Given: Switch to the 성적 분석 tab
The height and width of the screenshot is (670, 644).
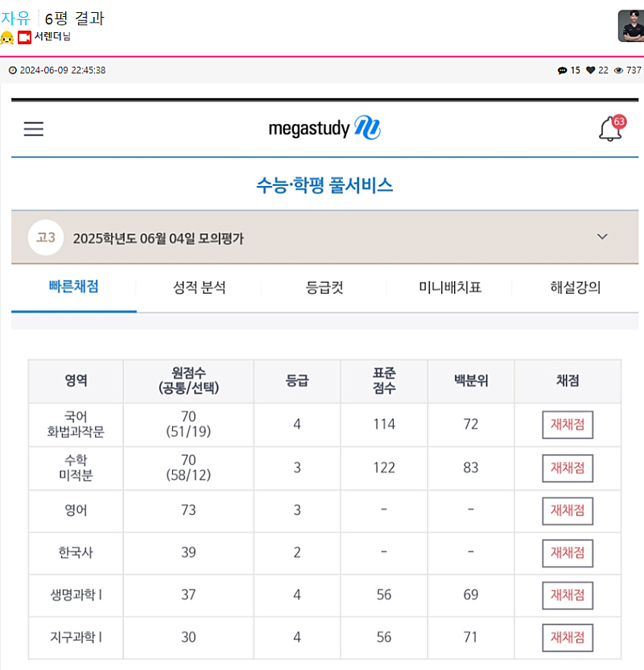Looking at the screenshot, I should coord(199,287).
